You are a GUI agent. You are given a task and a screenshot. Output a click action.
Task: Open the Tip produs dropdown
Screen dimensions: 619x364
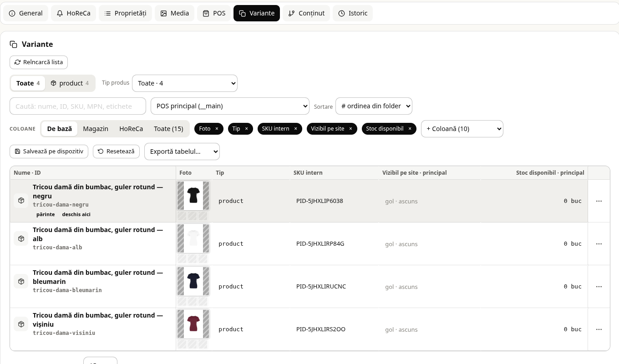[x=185, y=83]
